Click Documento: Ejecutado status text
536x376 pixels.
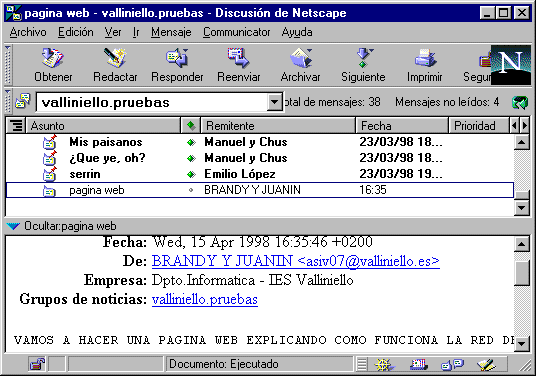[x=224, y=364]
